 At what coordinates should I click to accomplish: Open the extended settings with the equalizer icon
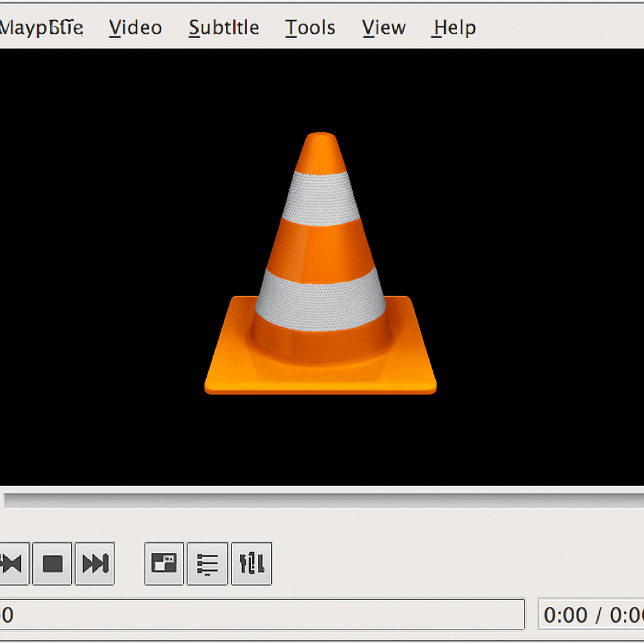(x=252, y=563)
